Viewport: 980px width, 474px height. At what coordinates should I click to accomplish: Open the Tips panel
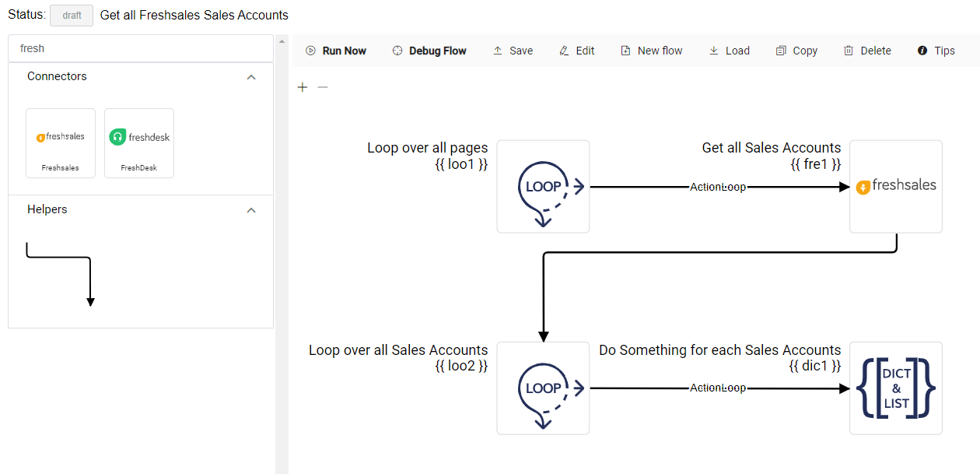[936, 51]
